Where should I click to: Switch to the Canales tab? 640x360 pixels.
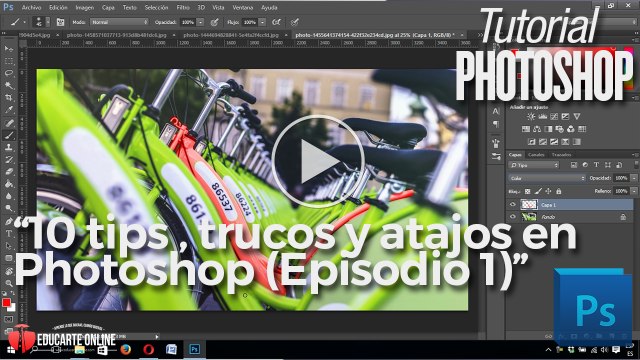[x=536, y=155]
